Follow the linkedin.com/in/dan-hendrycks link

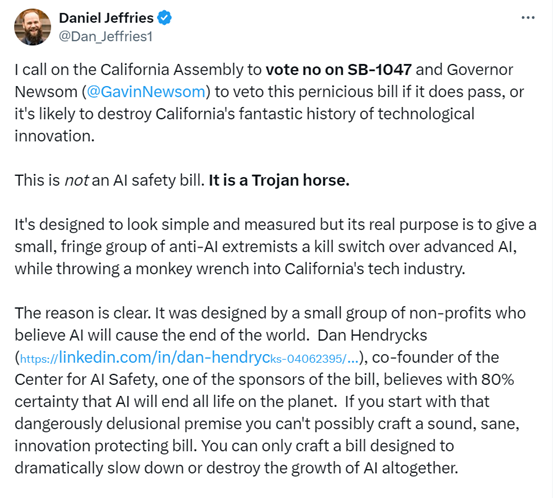tap(189, 358)
